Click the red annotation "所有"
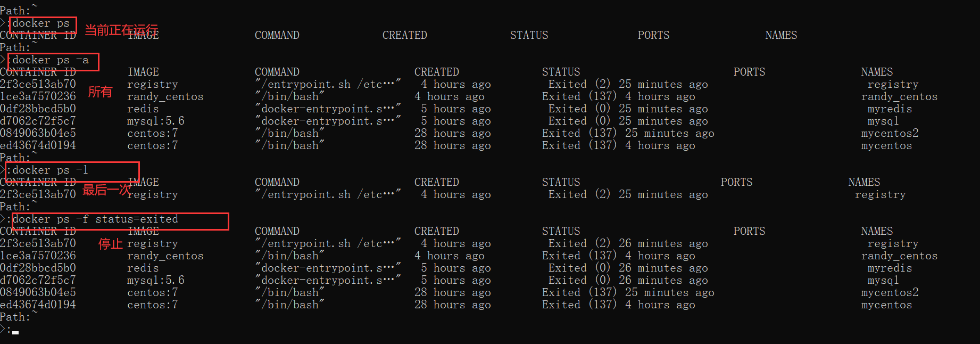 [x=100, y=92]
